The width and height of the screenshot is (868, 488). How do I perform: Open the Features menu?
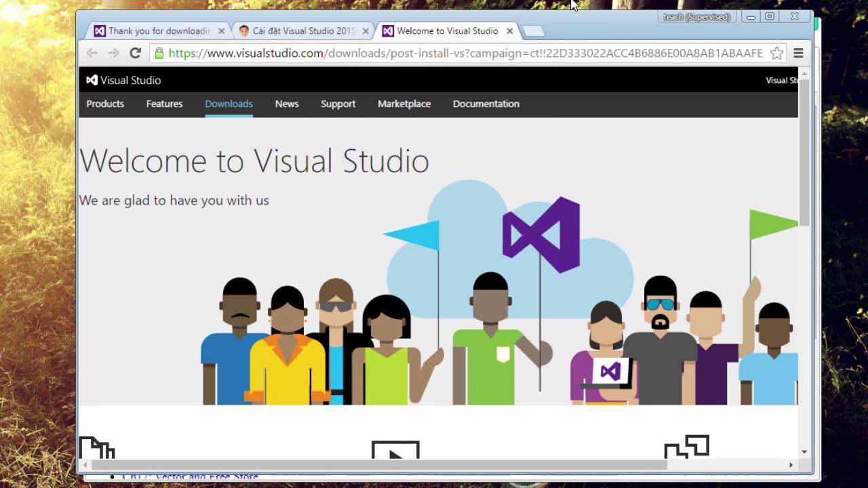coord(164,104)
